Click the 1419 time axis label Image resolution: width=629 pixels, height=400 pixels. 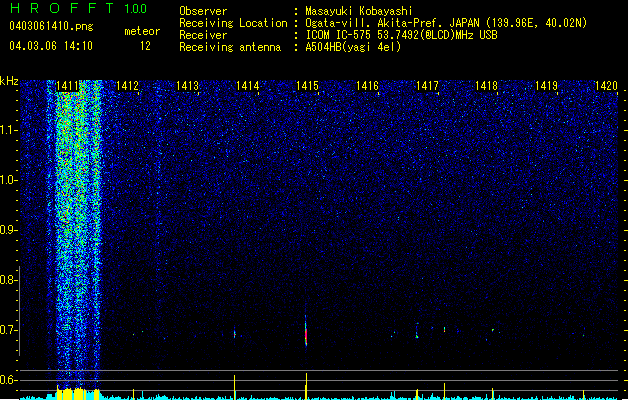pos(547,86)
